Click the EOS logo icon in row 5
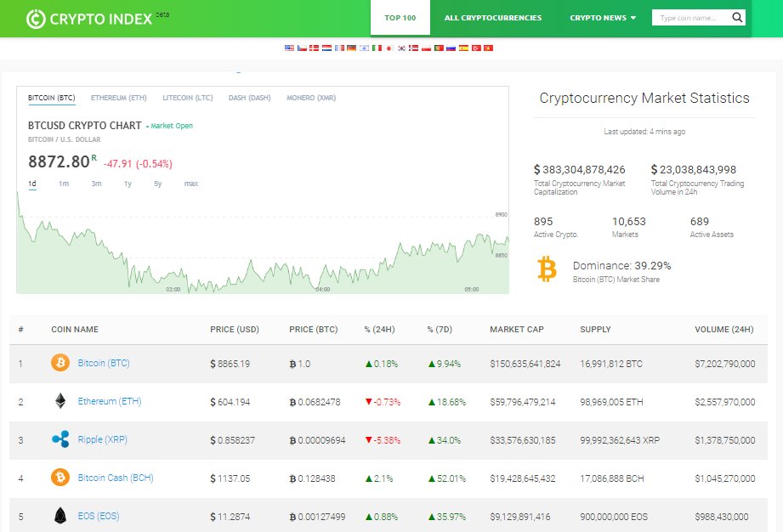The image size is (783, 532). [60, 516]
